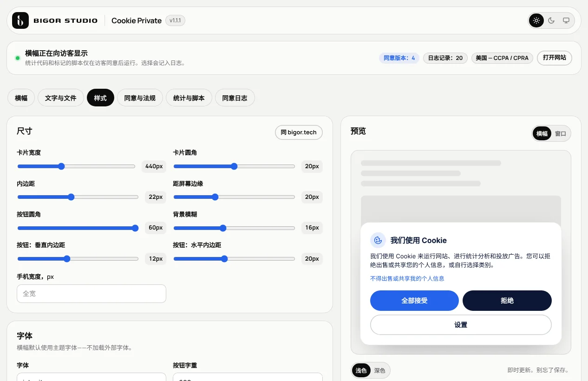
Task: Choose 浅色 preview theme
Action: (x=361, y=370)
